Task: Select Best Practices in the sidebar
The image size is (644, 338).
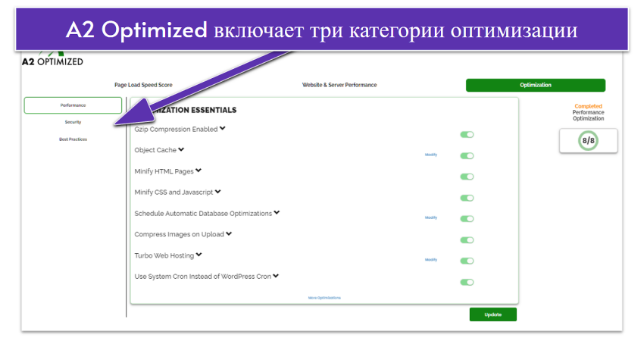Action: (x=73, y=139)
